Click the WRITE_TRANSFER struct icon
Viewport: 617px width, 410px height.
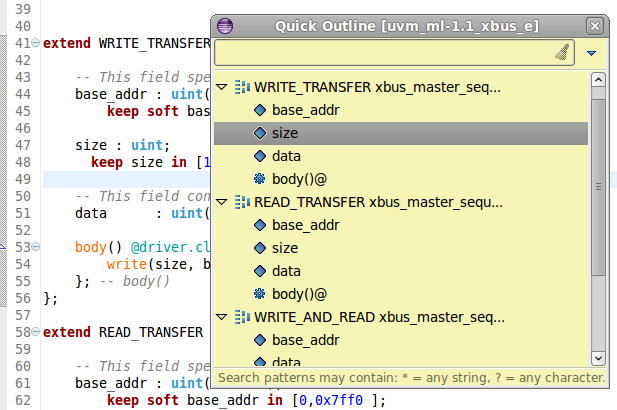[x=242, y=87]
